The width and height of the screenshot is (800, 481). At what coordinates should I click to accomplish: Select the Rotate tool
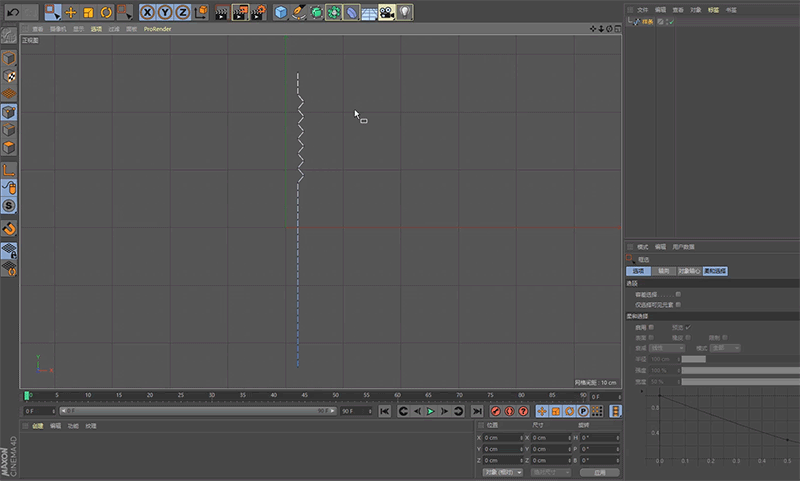pos(106,13)
